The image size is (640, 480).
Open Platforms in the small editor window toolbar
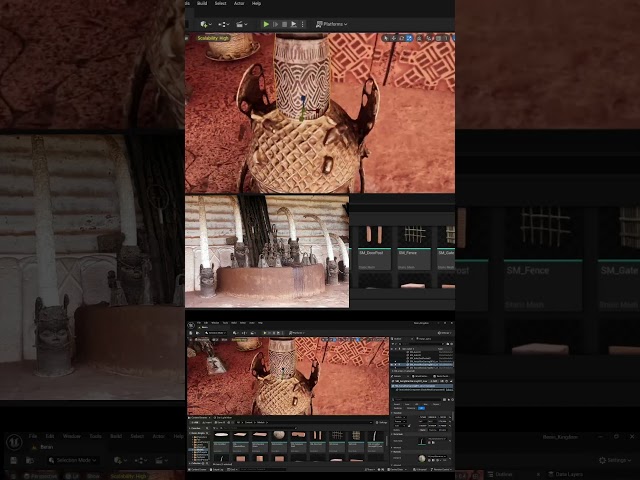pos(296,333)
